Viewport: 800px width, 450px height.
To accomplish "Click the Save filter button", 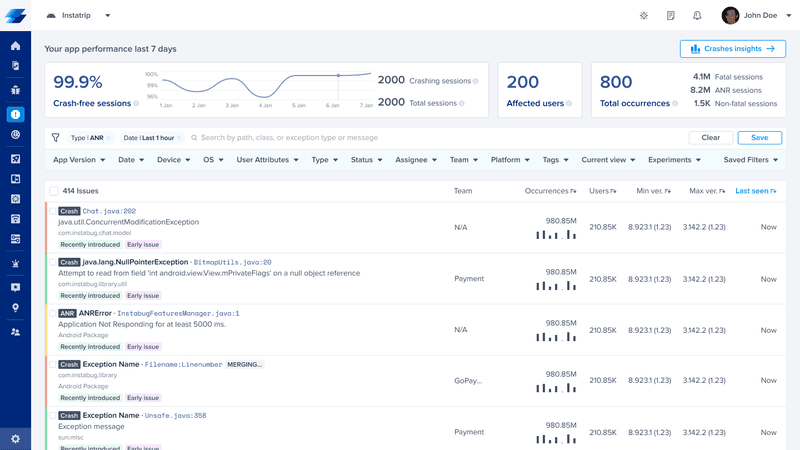I will pyautogui.click(x=759, y=138).
